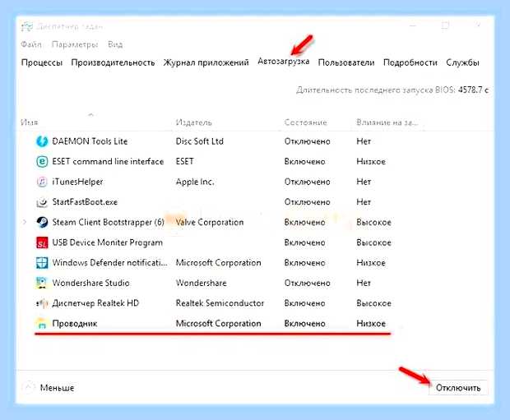This screenshot has width=510, height=420.
Task: Select the USB Device Moniter Program entry
Action: (x=107, y=242)
